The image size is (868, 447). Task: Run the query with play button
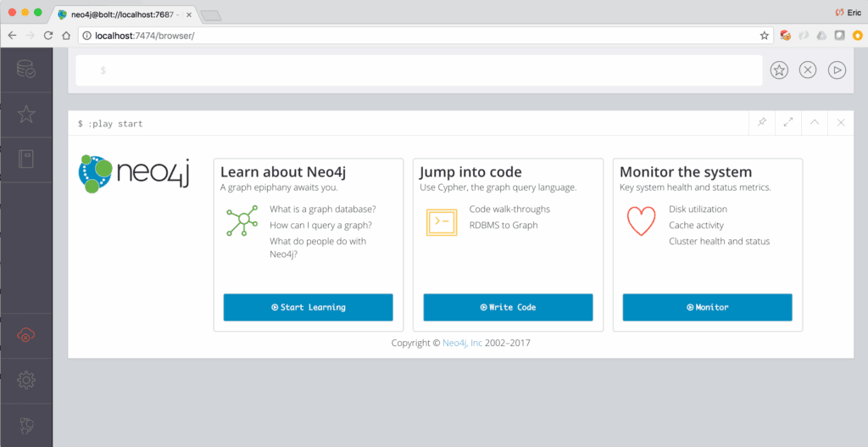pyautogui.click(x=837, y=70)
